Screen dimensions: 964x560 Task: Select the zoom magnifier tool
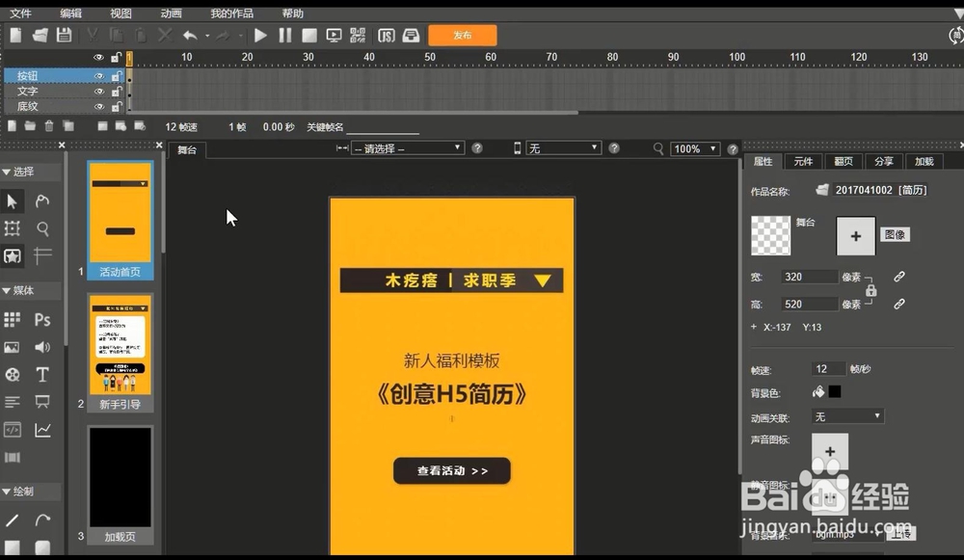tap(42, 228)
